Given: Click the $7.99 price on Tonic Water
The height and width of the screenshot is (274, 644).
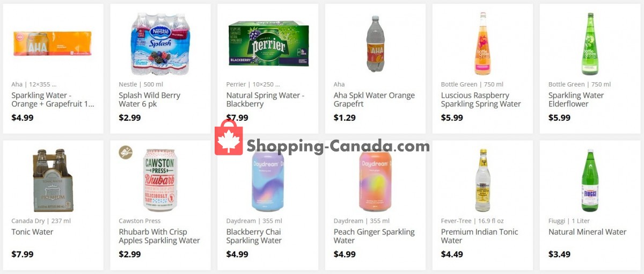Looking at the screenshot, I should click(23, 255).
